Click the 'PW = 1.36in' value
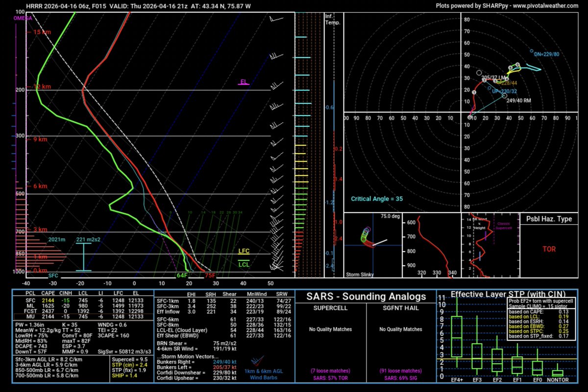Image resolution: width=588 pixels, height=392 pixels. coord(30,326)
